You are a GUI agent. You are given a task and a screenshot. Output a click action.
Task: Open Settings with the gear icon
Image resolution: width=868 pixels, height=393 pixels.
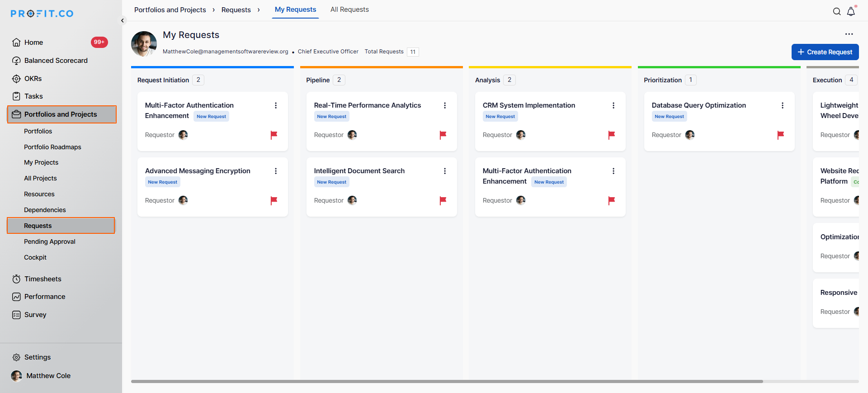(16, 357)
